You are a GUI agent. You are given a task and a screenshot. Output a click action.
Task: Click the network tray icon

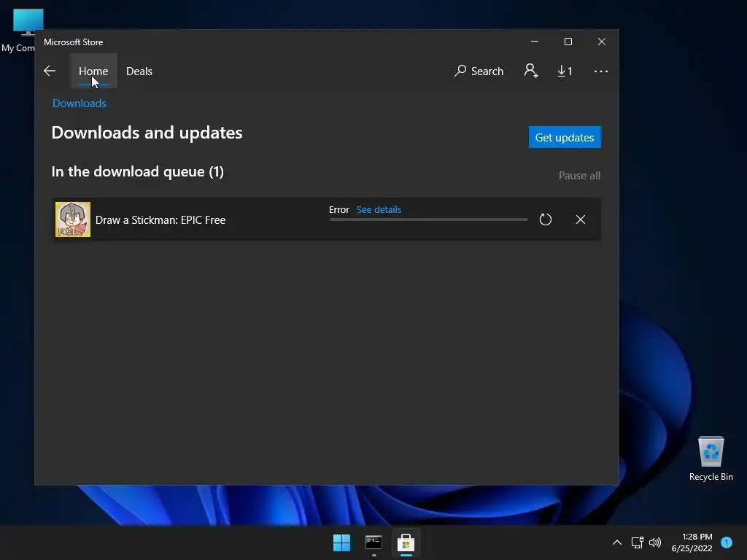click(x=637, y=542)
